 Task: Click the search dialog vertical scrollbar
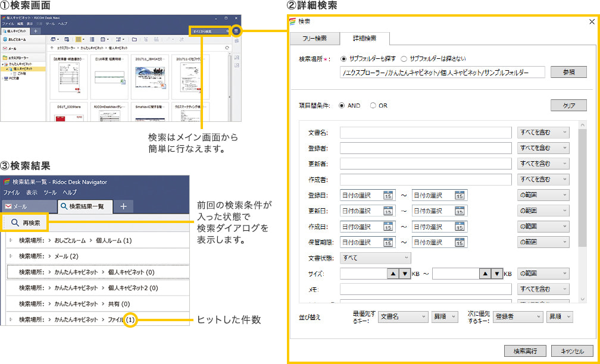[x=583, y=190]
